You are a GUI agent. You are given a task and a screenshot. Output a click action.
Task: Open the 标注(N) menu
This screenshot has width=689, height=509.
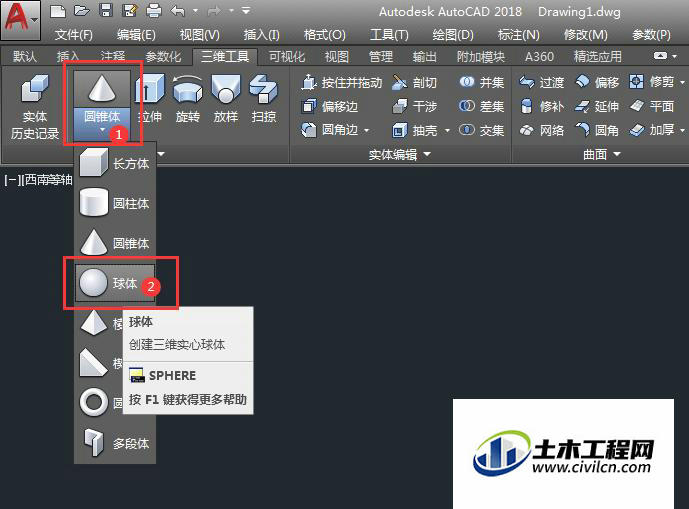519,35
